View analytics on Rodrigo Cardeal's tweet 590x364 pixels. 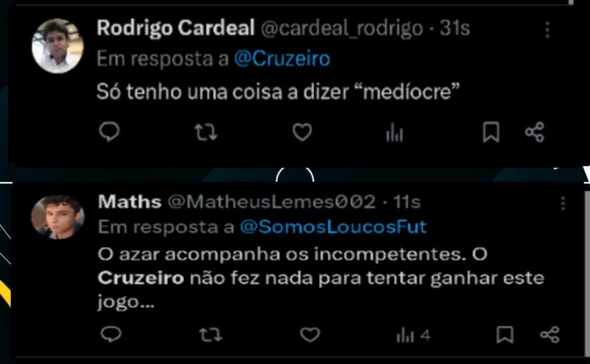pos(394,133)
